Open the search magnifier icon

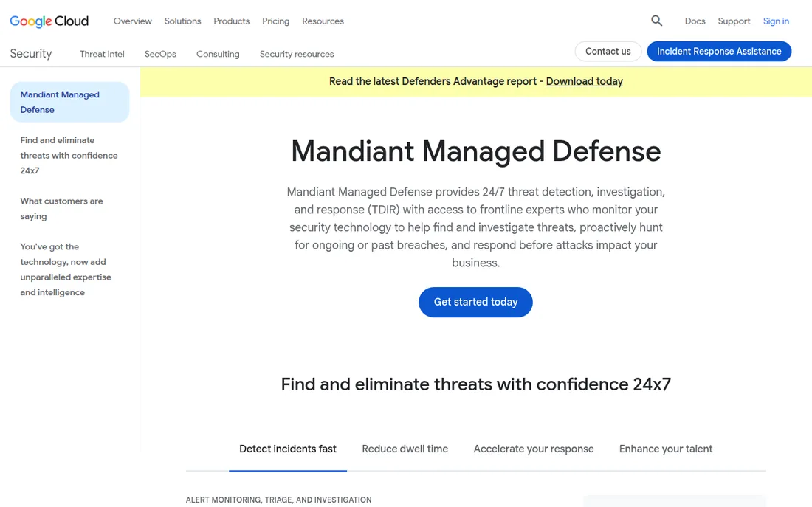click(656, 21)
